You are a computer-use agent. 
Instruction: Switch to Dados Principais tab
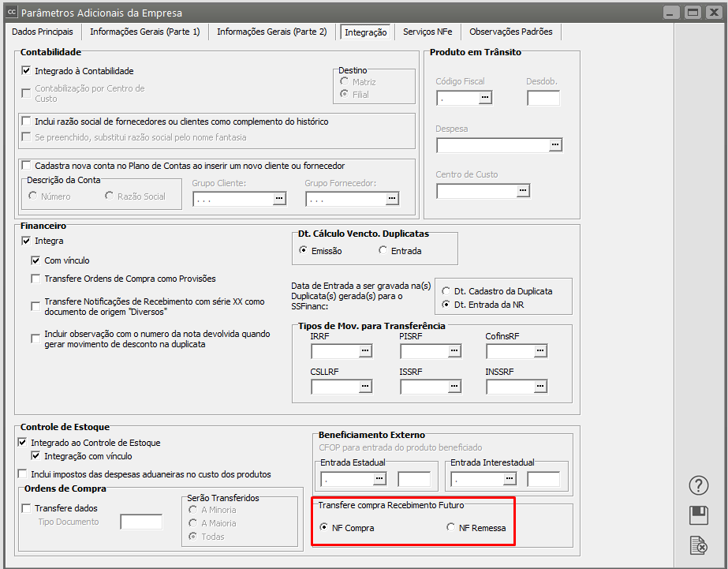[43, 32]
